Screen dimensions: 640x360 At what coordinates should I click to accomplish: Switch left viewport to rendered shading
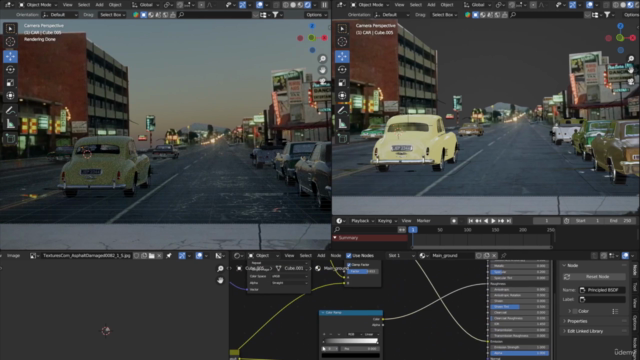308,5
